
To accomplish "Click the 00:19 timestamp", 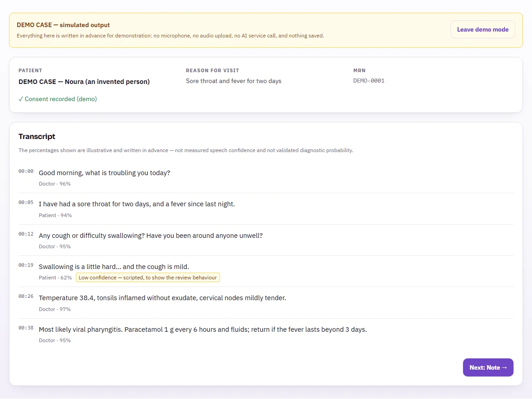I will pyautogui.click(x=26, y=265).
